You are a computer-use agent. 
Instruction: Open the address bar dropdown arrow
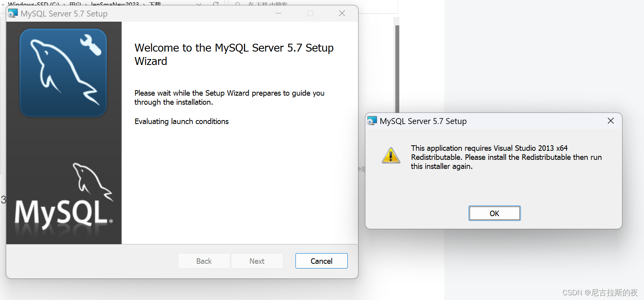(198, 3)
